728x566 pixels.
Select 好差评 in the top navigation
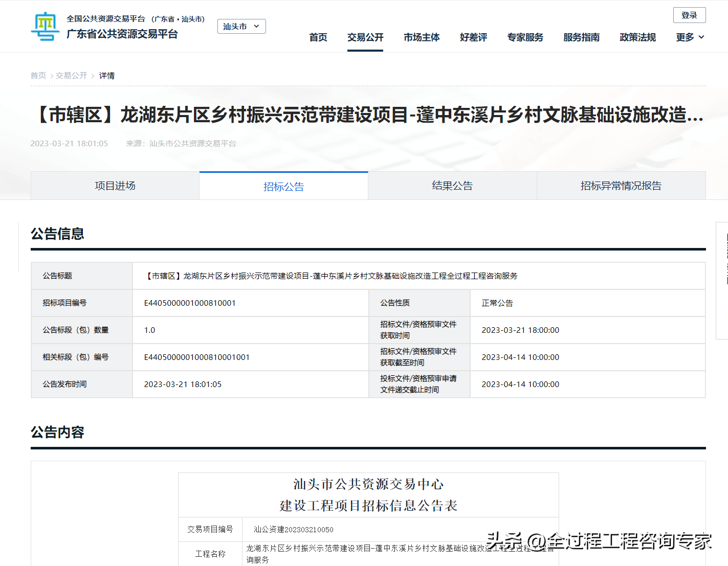click(473, 37)
